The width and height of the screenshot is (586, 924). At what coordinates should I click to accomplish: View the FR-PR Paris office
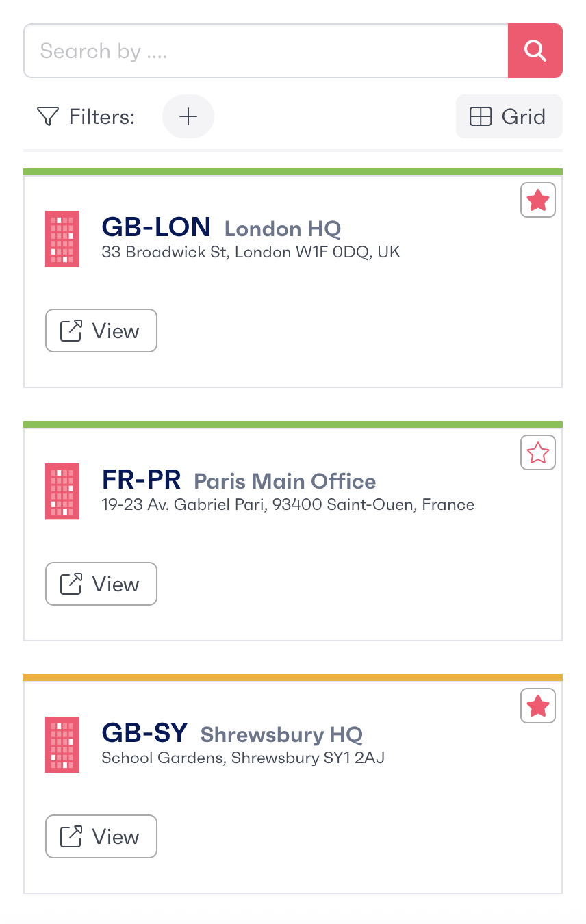(x=101, y=584)
